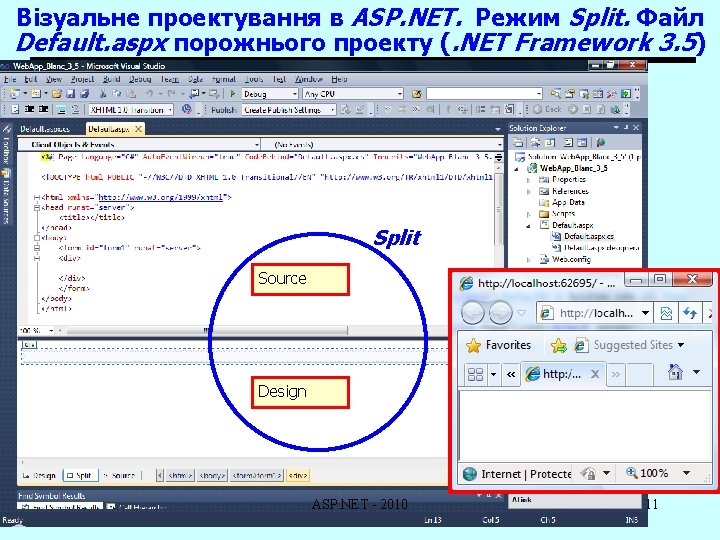Open the Any CPU platform dropdown
Screen dimensions: 720x540
tap(399, 94)
